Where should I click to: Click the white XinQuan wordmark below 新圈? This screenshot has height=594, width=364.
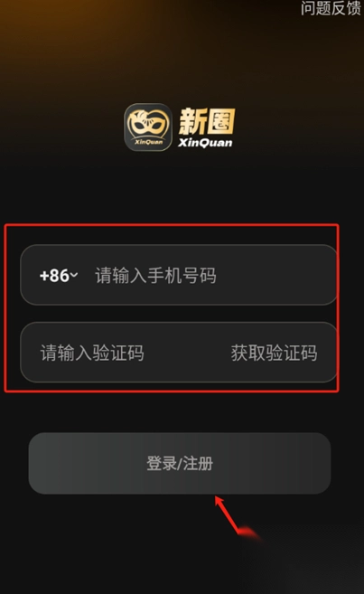pos(205,143)
